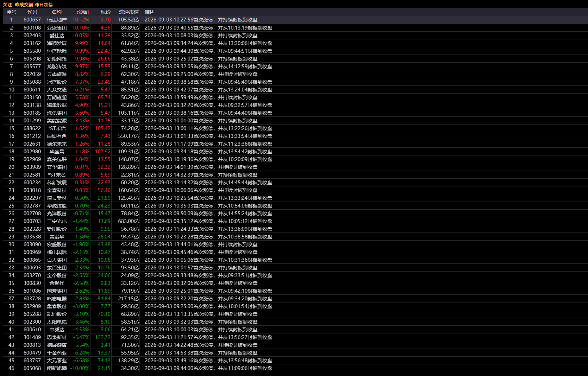Toggle sort on the 涨幅 column header
588x376 pixels.
pos(82,12)
